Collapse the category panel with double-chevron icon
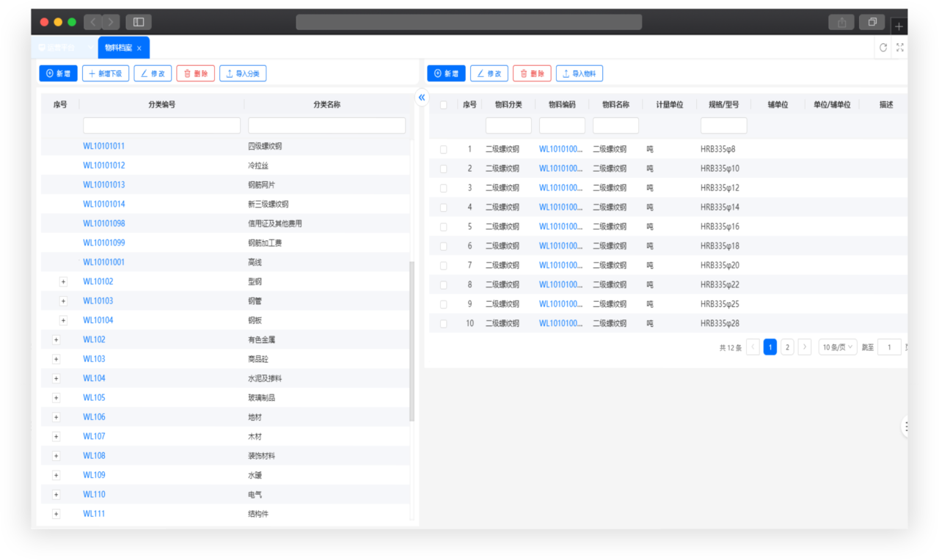This screenshot has height=560, width=939. pyautogui.click(x=422, y=97)
